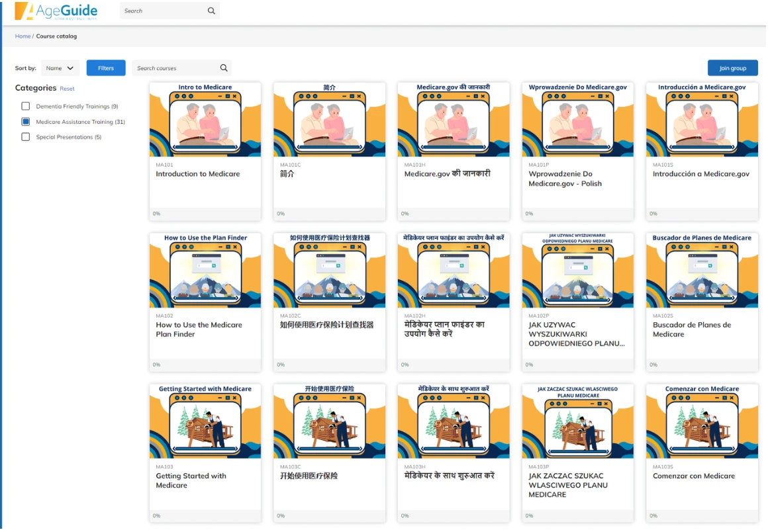The width and height of the screenshot is (776, 532).
Task: Open the Medicare.gov की जानकारी course thumbnail
Action: coord(454,119)
